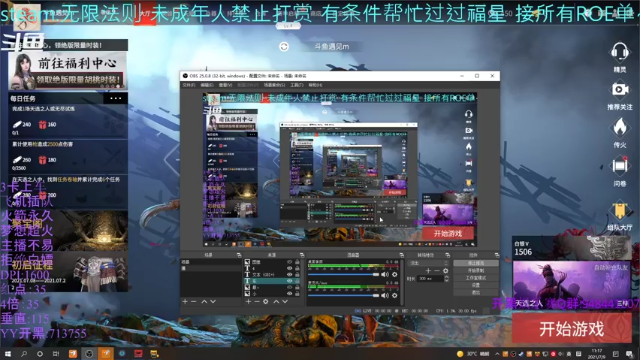Open 推荐关注 camera icon in game sidebar
640x360 pixels.
tap(620, 90)
